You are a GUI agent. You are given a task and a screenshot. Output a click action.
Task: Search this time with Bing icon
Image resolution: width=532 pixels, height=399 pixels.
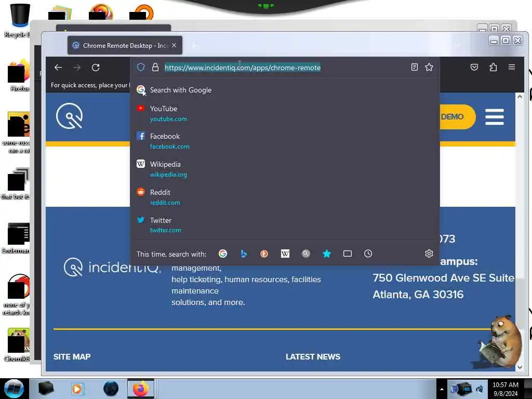(244, 254)
